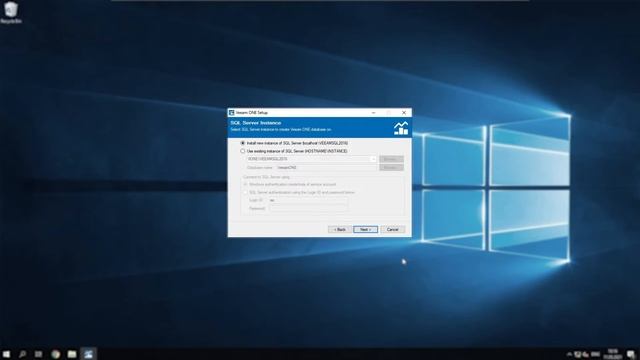Proceed with the Next button

[365, 229]
